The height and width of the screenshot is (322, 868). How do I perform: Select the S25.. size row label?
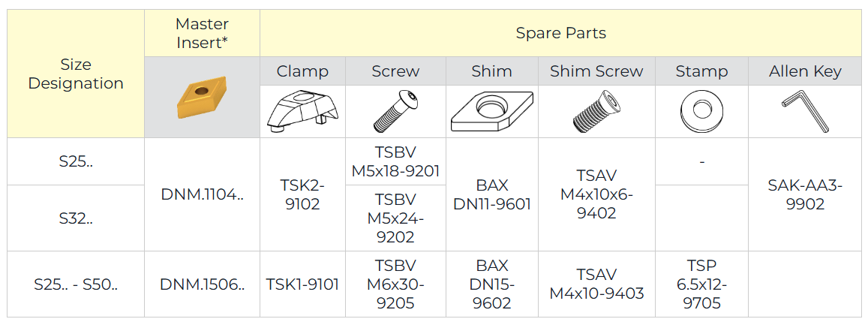click(x=76, y=161)
